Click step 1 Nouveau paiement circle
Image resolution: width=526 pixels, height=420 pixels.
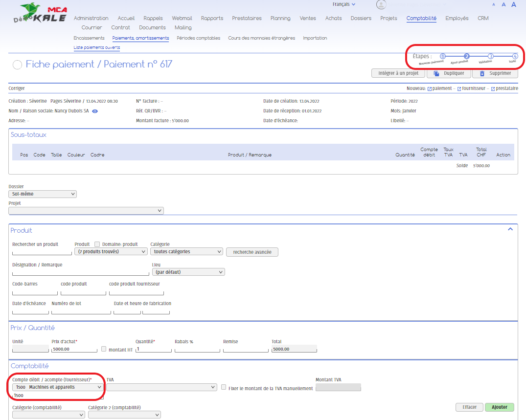pos(443,57)
